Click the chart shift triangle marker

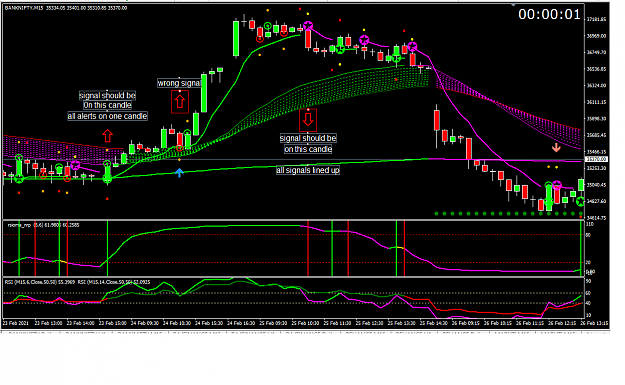(x=513, y=5)
